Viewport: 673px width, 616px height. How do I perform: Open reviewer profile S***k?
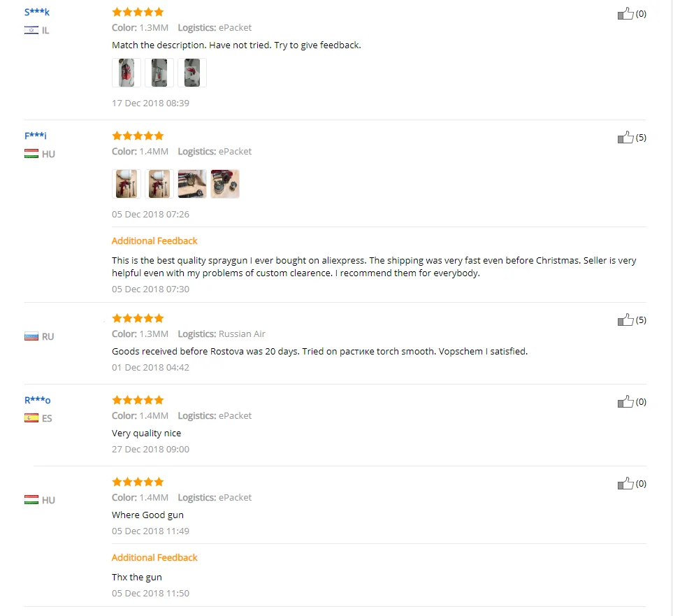[x=37, y=12]
